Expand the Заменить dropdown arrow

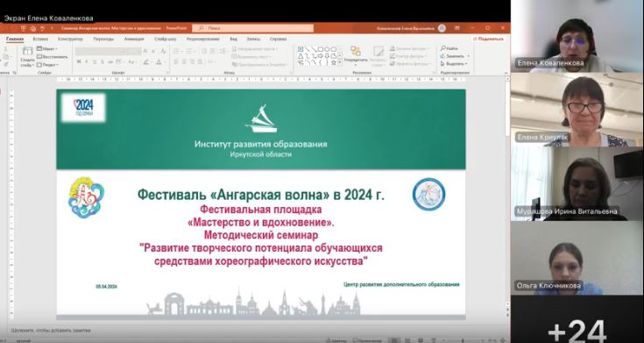[x=468, y=56]
